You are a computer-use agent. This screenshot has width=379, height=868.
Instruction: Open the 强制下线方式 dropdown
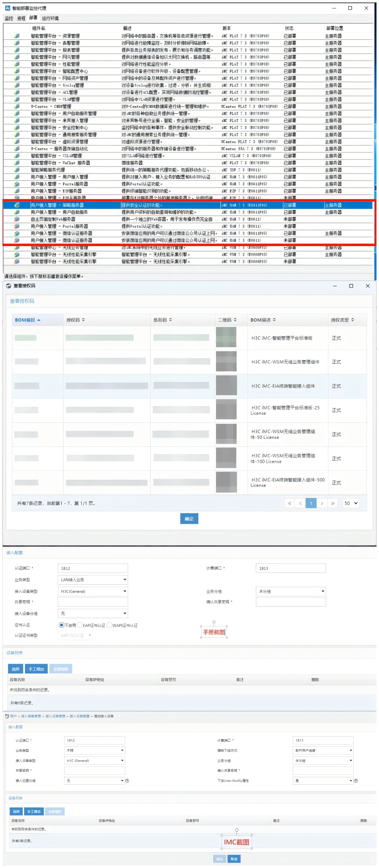tap(323, 750)
